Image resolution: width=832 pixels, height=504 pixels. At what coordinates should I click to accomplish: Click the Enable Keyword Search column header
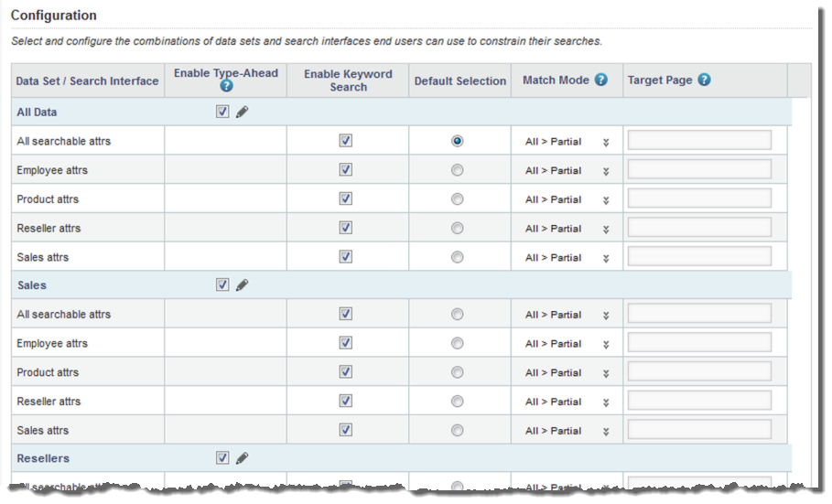tap(348, 80)
